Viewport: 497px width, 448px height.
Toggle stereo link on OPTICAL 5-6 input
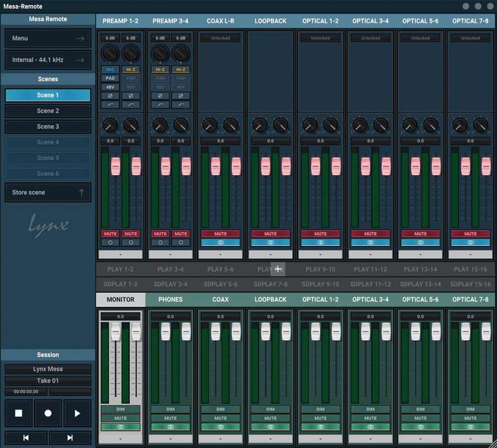click(x=420, y=242)
